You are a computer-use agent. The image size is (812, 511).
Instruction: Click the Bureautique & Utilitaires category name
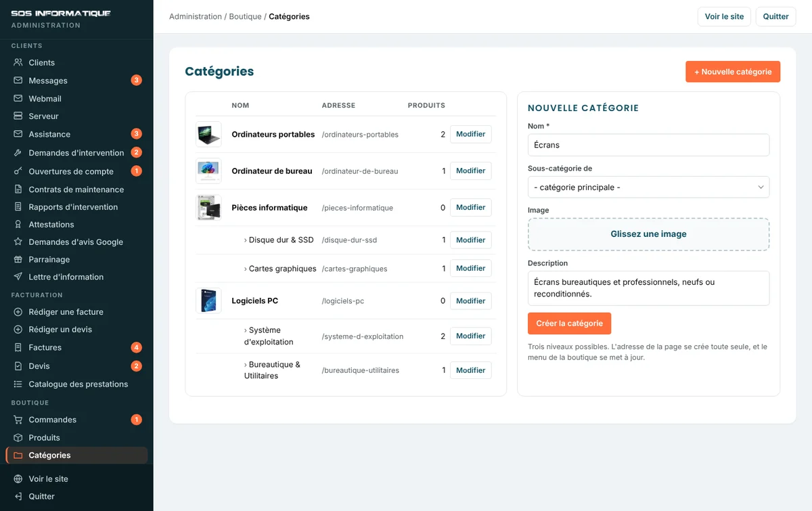[x=272, y=370]
